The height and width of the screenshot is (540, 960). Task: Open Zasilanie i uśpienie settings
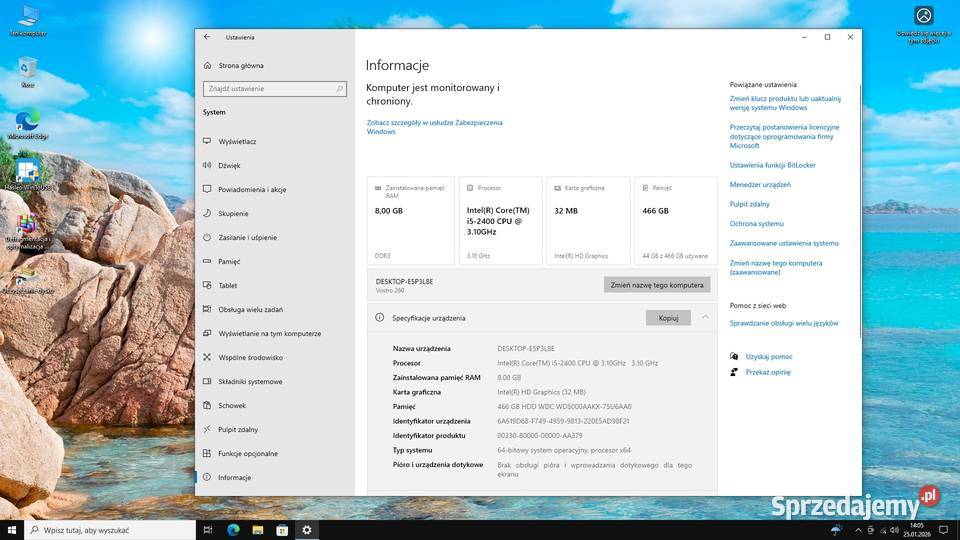click(x=247, y=237)
